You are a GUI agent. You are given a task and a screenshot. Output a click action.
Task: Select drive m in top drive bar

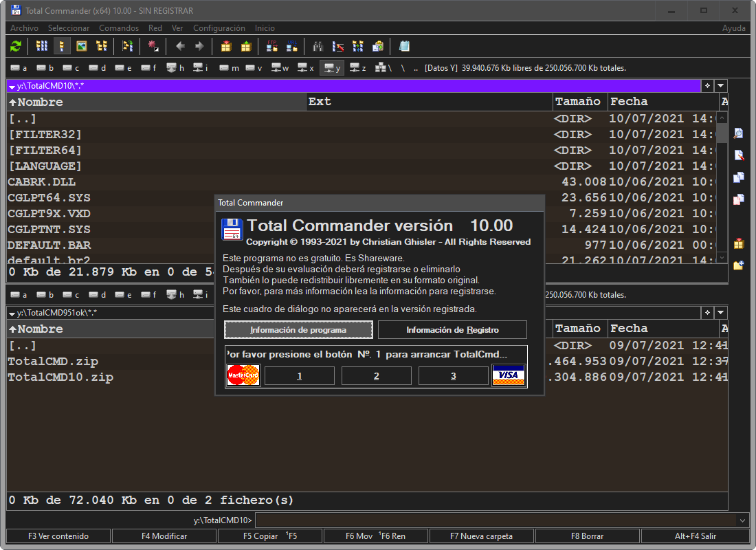(229, 68)
